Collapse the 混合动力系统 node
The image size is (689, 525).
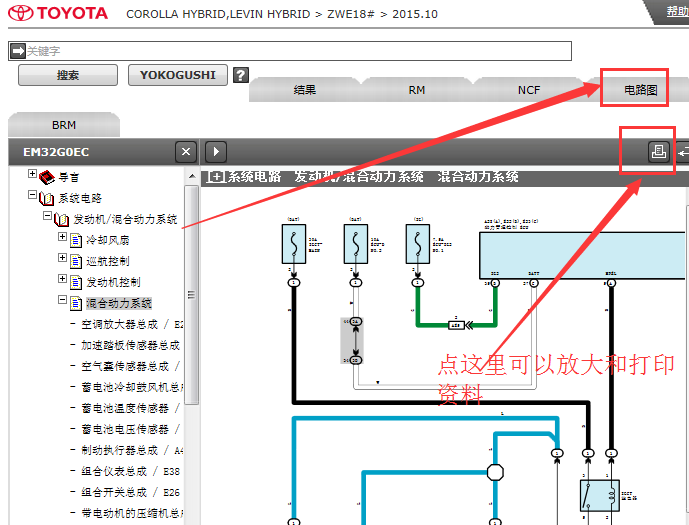click(62, 300)
